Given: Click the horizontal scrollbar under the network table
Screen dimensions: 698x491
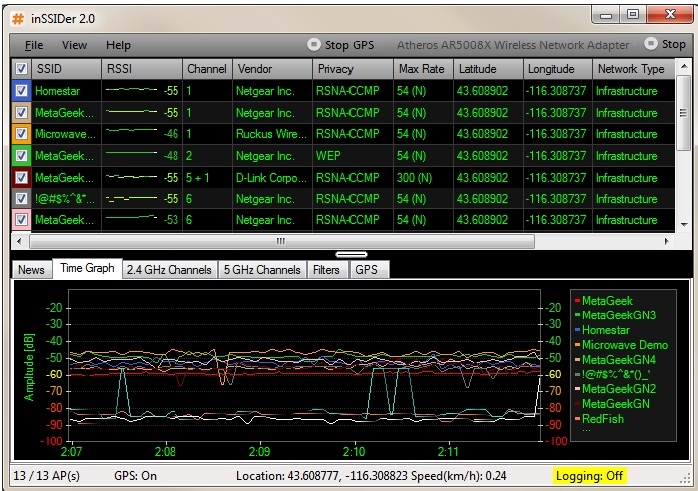Looking at the screenshot, I should pyautogui.click(x=280, y=241).
